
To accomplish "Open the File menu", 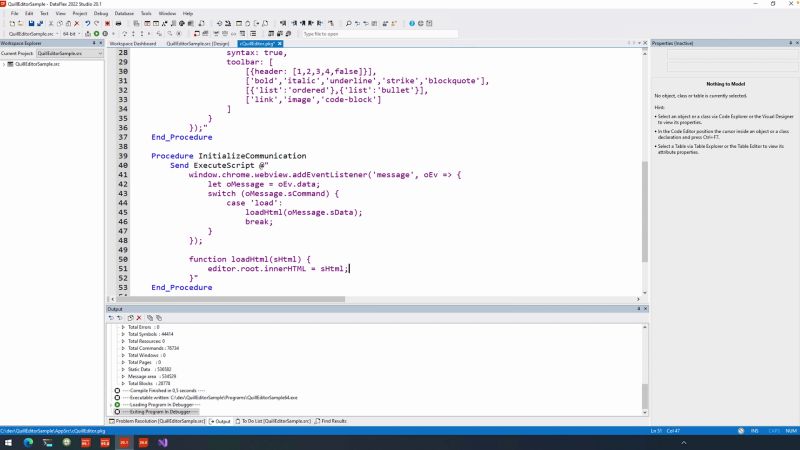I will coord(14,13).
